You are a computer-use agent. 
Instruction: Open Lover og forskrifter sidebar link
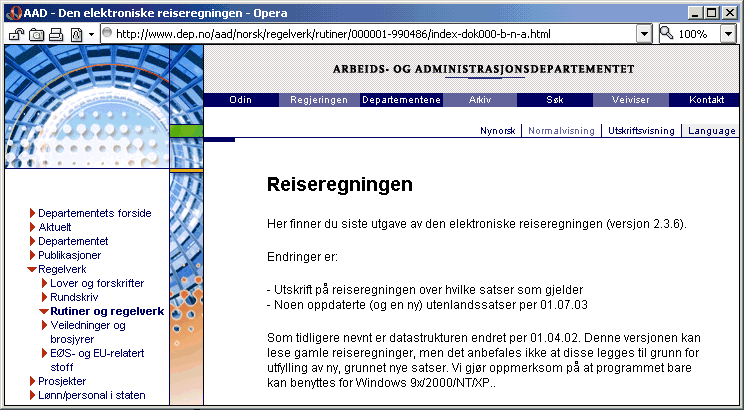(97, 283)
